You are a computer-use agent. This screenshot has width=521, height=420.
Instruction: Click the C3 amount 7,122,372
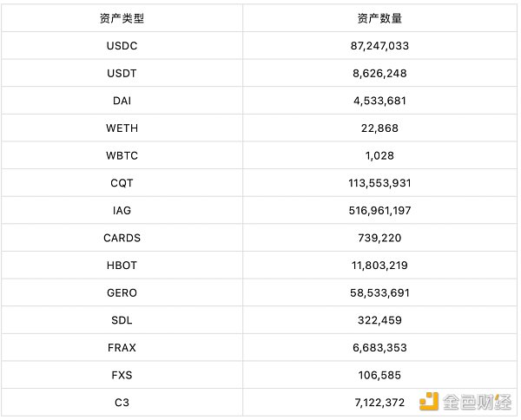point(379,403)
